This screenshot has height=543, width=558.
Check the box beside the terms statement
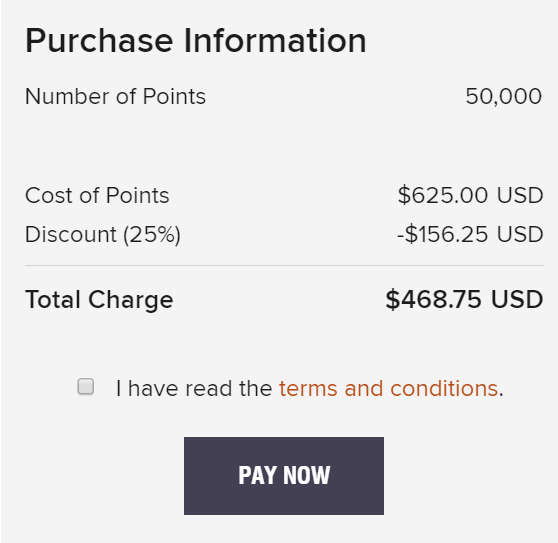tap(86, 386)
